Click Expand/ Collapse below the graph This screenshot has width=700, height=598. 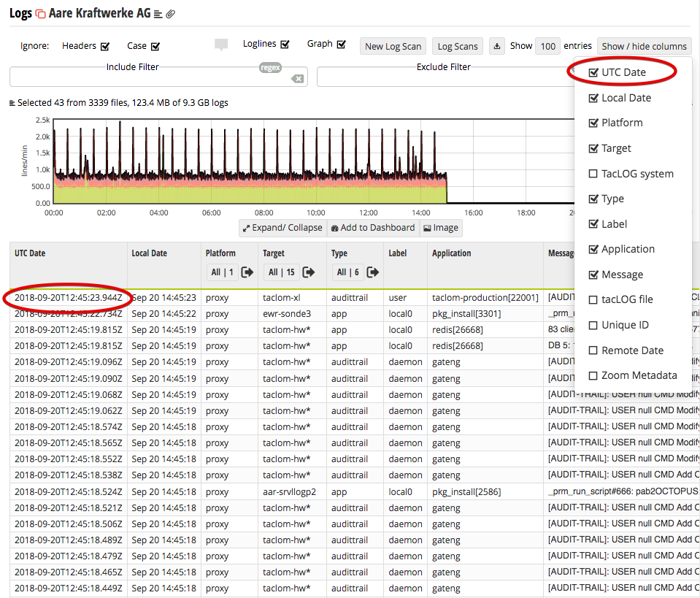(x=283, y=228)
